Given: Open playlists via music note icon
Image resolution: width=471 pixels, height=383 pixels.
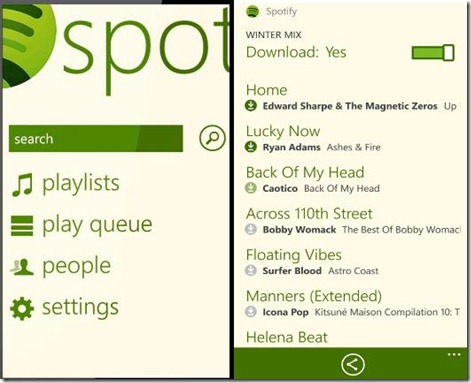Looking at the screenshot, I should coord(22,184).
